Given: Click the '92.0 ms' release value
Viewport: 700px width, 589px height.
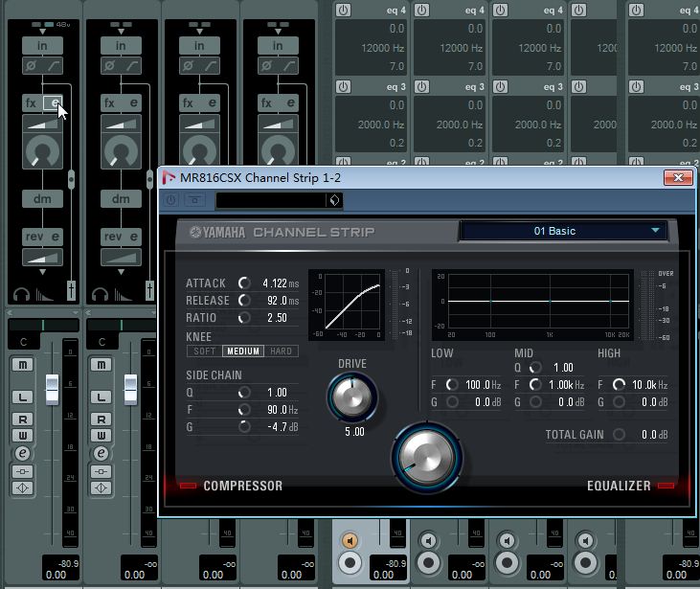Looking at the screenshot, I should coord(283,301).
